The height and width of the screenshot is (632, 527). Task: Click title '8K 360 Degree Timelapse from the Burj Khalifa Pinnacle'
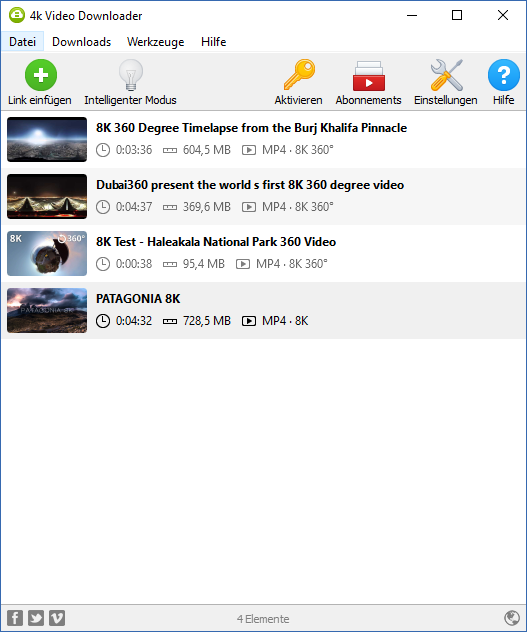(251, 128)
